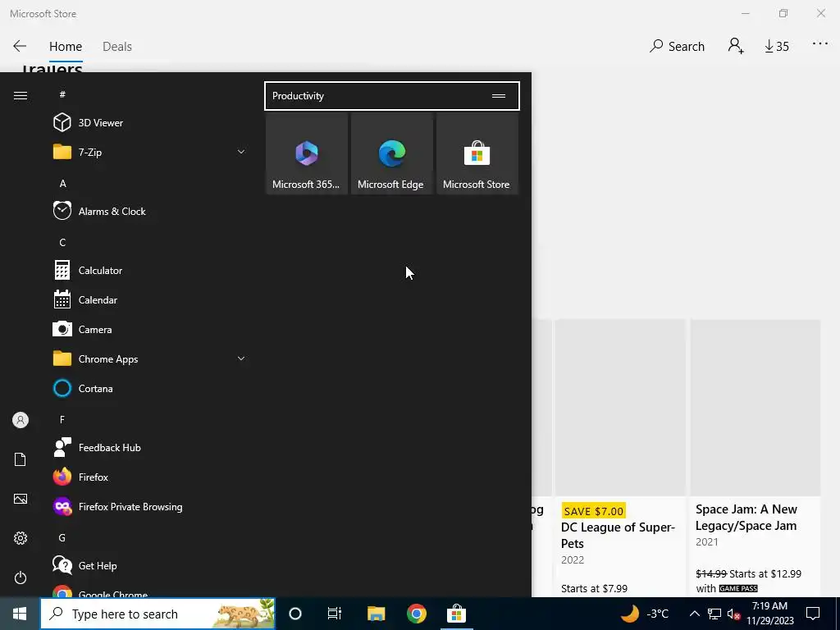Click the Productivity group drag handle
This screenshot has height=630, width=840.
(x=499, y=96)
